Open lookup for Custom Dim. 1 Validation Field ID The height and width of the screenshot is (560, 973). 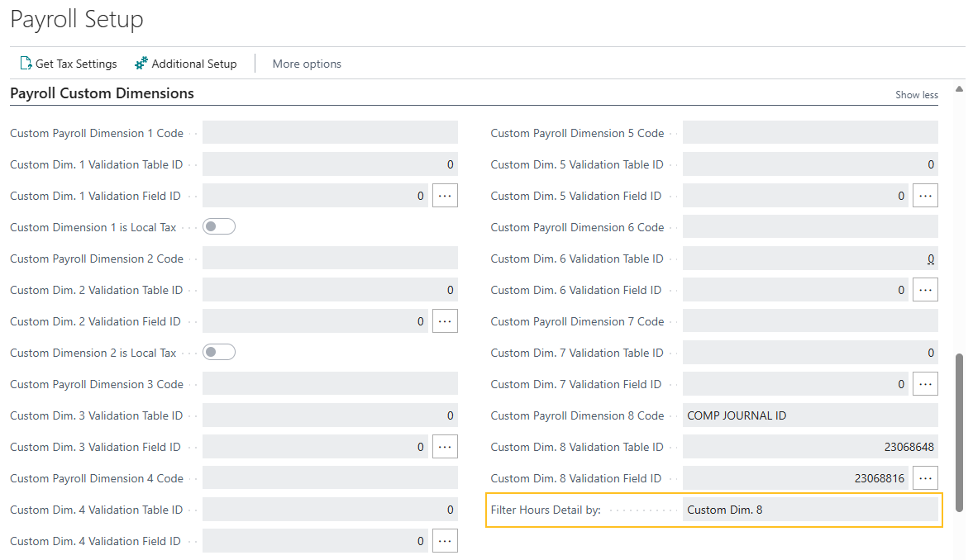445,195
